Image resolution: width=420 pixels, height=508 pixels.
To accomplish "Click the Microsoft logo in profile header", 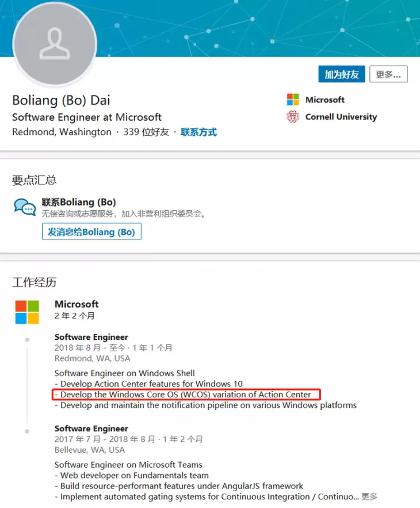I will pyautogui.click(x=293, y=100).
